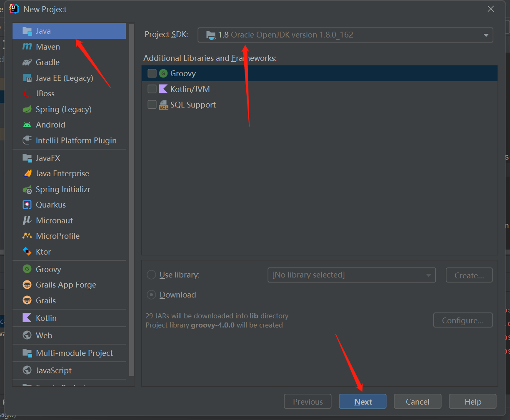Image resolution: width=510 pixels, height=420 pixels.
Task: Click the Gradle elephant icon
Action: 27,62
